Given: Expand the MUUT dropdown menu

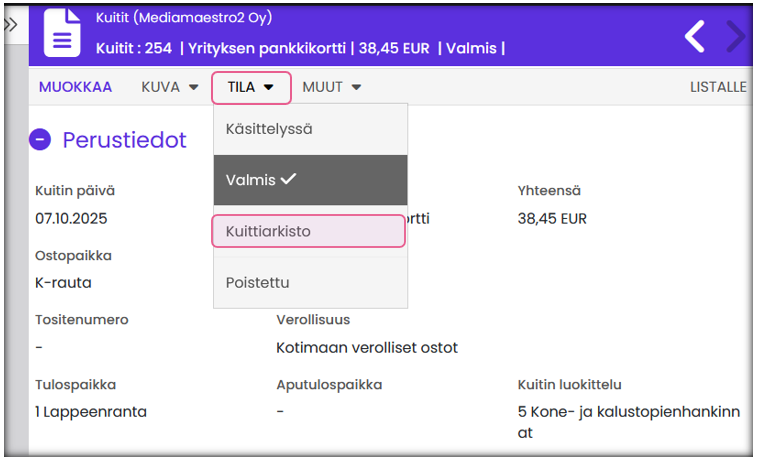Looking at the screenshot, I should coord(331,87).
